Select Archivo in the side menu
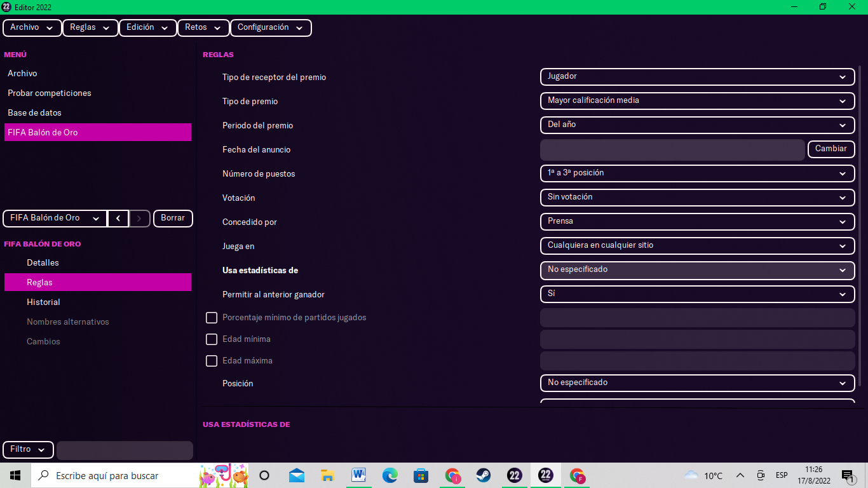 pos(98,74)
